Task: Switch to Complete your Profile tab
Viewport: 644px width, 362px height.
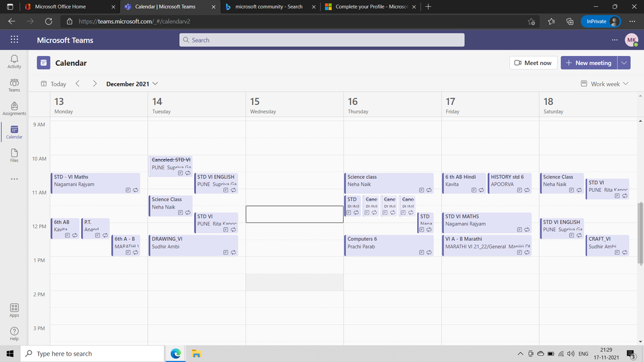Action: click(371, 6)
